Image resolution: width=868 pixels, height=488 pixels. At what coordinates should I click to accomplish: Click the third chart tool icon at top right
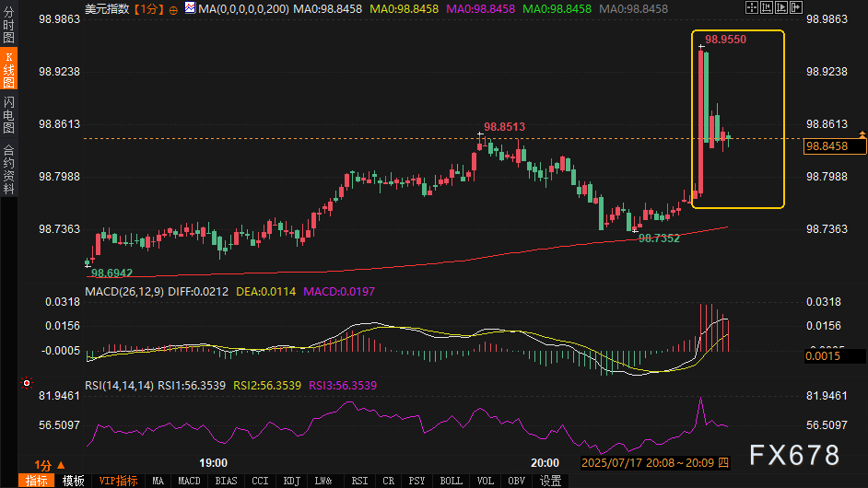[780, 8]
